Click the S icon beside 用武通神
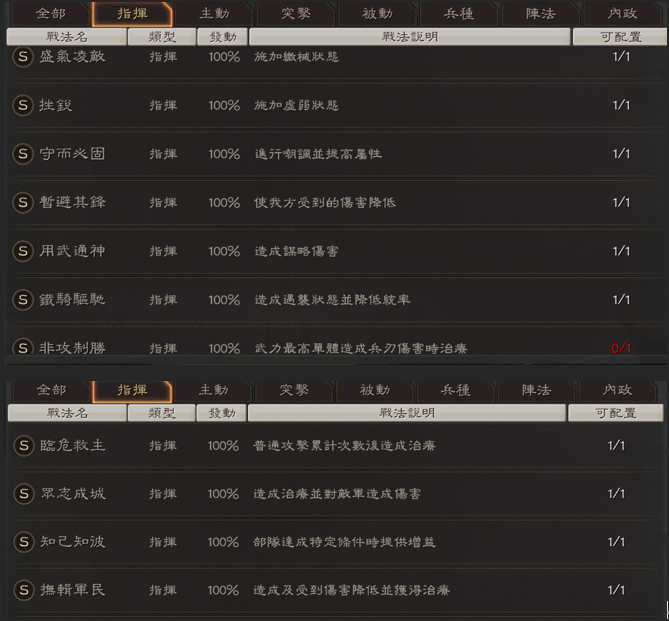The width and height of the screenshot is (669, 621). coord(22,251)
